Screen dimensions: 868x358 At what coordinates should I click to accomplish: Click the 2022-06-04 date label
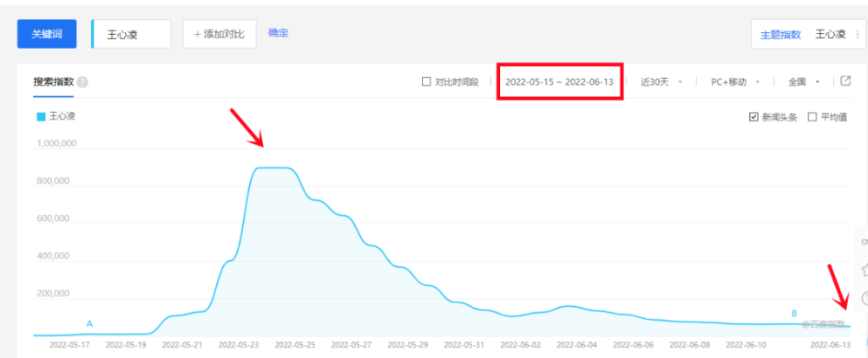coord(577,345)
